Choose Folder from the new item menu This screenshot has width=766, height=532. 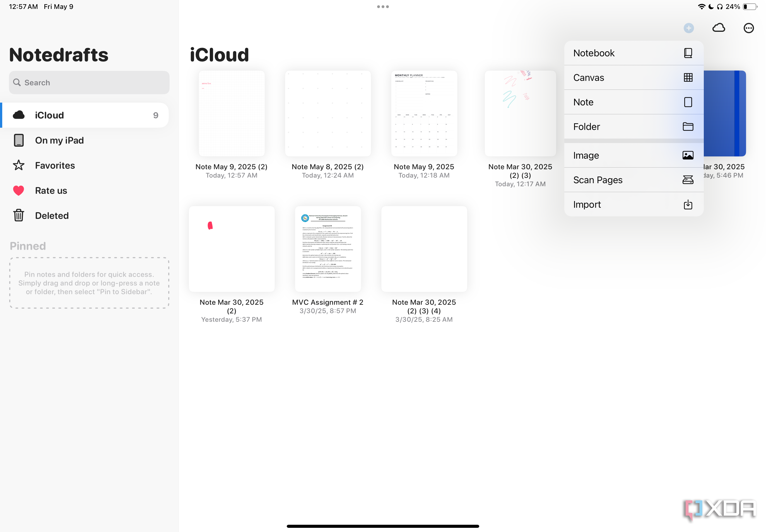pyautogui.click(x=633, y=127)
